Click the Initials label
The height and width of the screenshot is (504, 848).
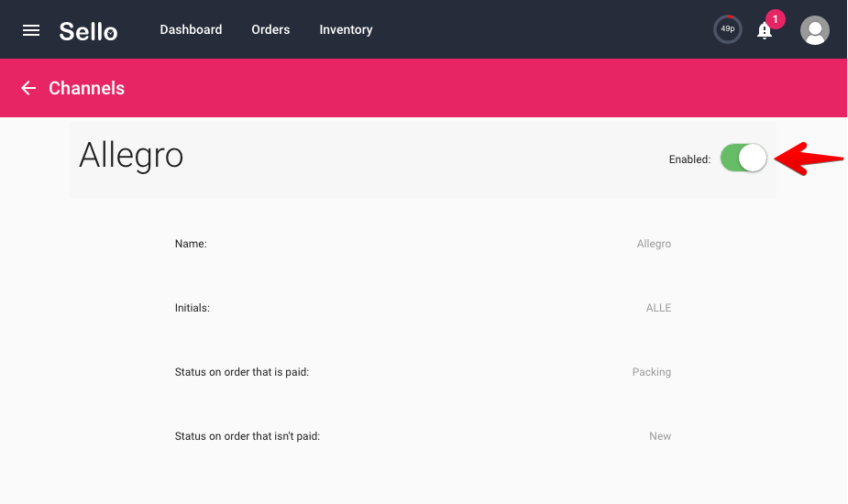click(x=192, y=308)
